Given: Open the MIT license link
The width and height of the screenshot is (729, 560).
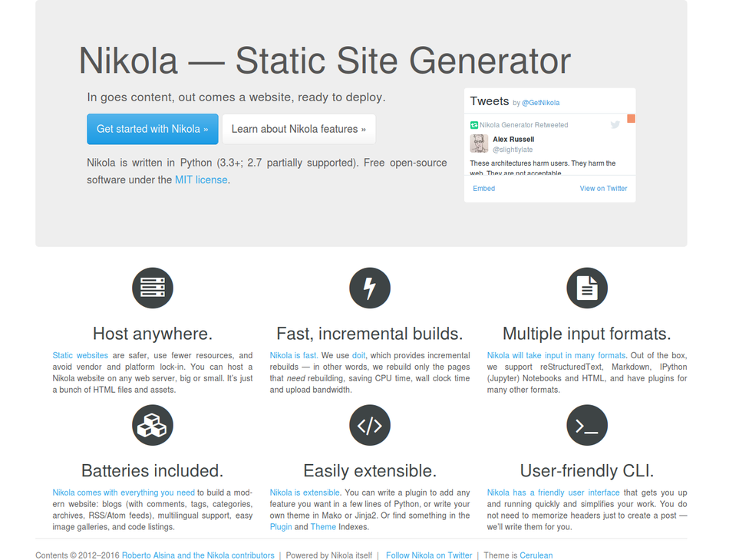Looking at the screenshot, I should tap(201, 180).
